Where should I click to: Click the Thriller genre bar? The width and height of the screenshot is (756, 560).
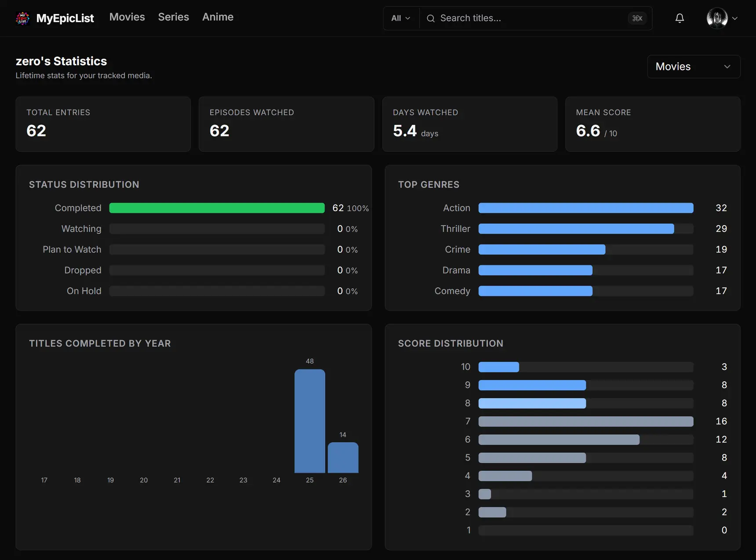(576, 229)
